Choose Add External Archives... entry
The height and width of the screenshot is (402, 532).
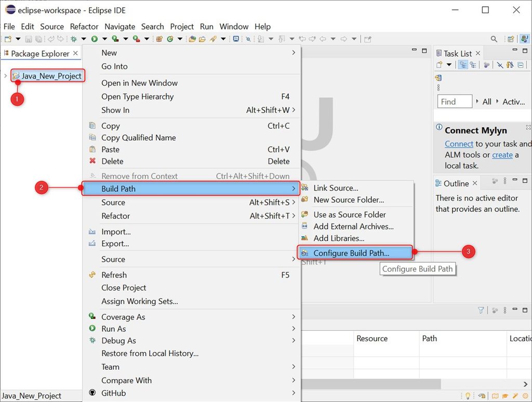point(356,226)
